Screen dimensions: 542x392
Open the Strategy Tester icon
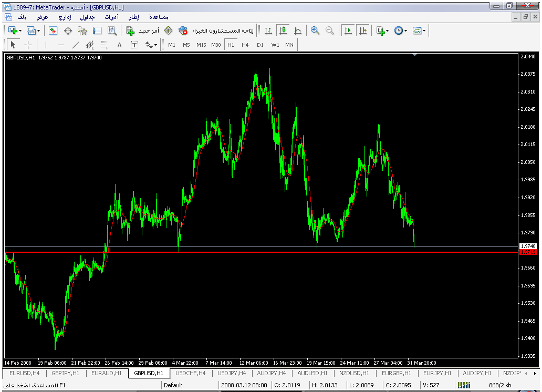point(112,31)
